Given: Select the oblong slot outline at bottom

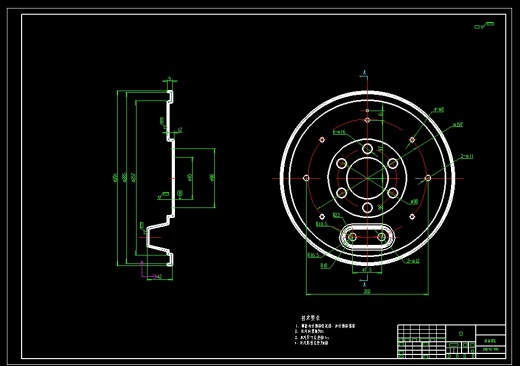Looking at the screenshot, I should (367, 237).
